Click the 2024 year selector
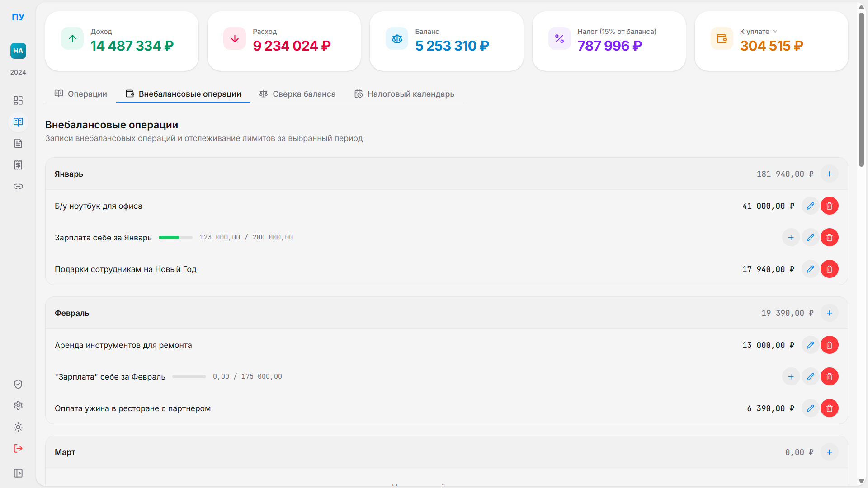The image size is (868, 488). pos(18,72)
